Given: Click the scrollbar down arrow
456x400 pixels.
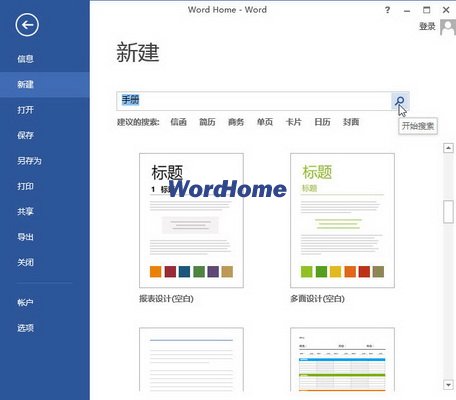Looking at the screenshot, I should (x=448, y=384).
